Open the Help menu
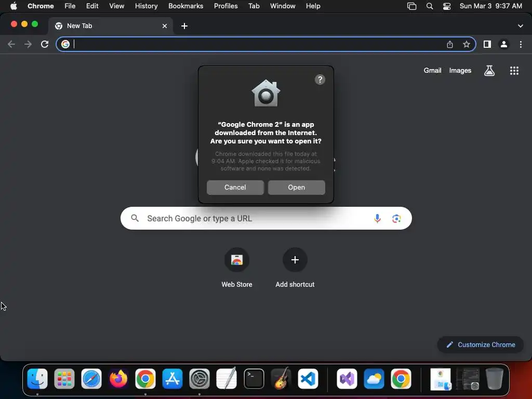Image resolution: width=532 pixels, height=399 pixels. (x=313, y=6)
